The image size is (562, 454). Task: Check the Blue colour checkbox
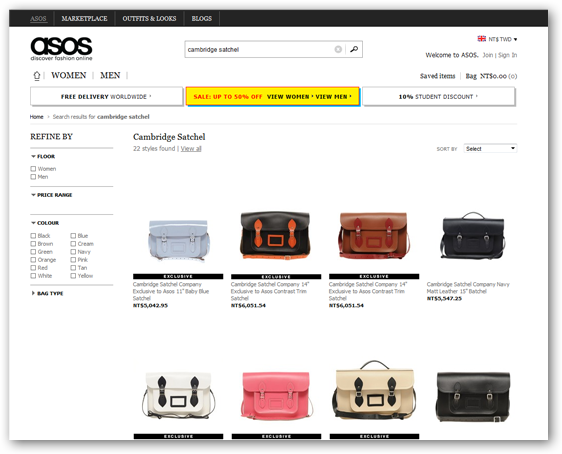(73, 235)
